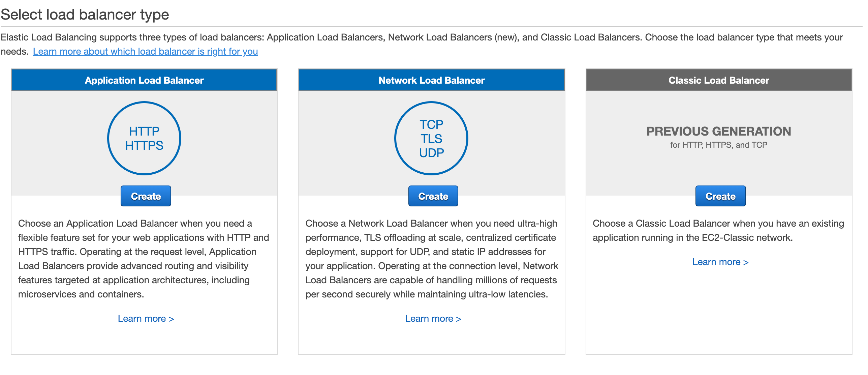Click the TCP TLS UDP circle icon
Viewport: 868px width, 375px height.
pos(431,138)
